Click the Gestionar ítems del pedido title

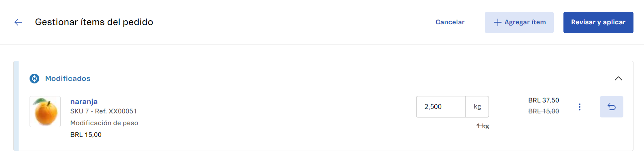(94, 22)
